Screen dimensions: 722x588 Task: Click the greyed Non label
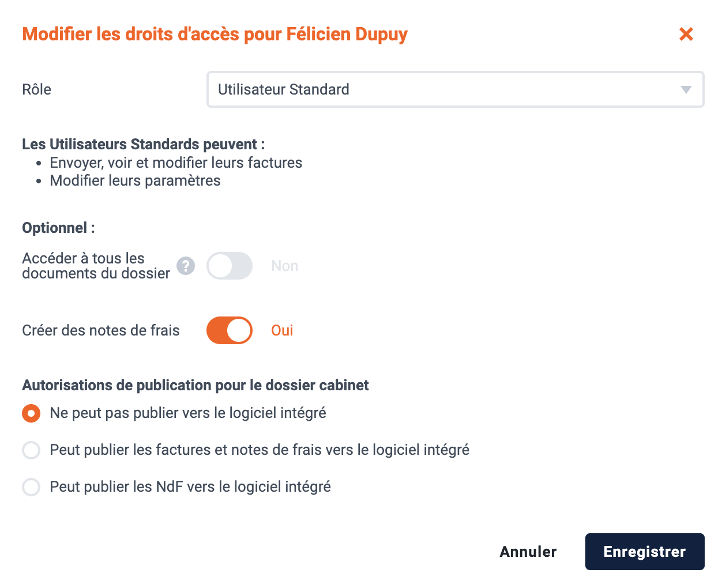[285, 266]
